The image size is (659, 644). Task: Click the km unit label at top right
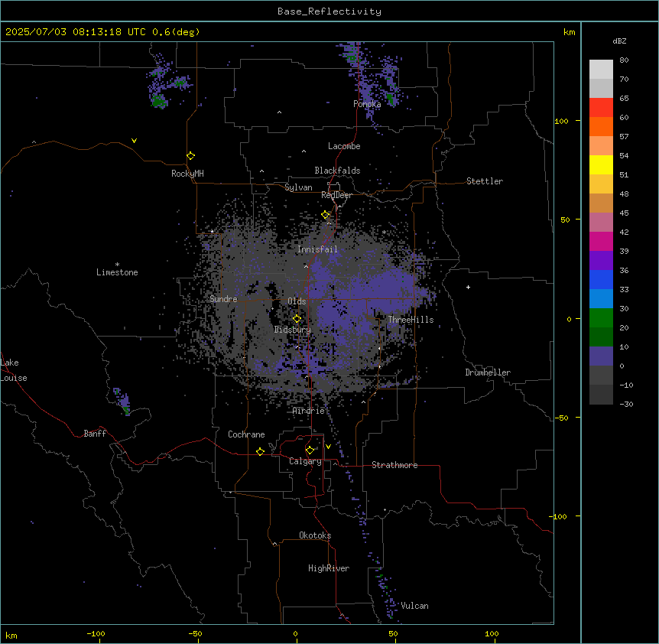[x=569, y=32]
